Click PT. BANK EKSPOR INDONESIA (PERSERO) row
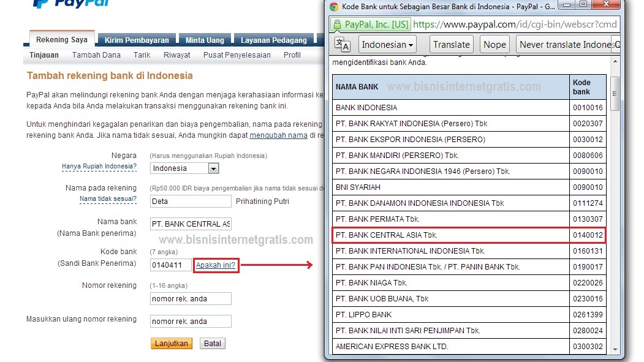The width and height of the screenshot is (644, 362). pos(469,140)
